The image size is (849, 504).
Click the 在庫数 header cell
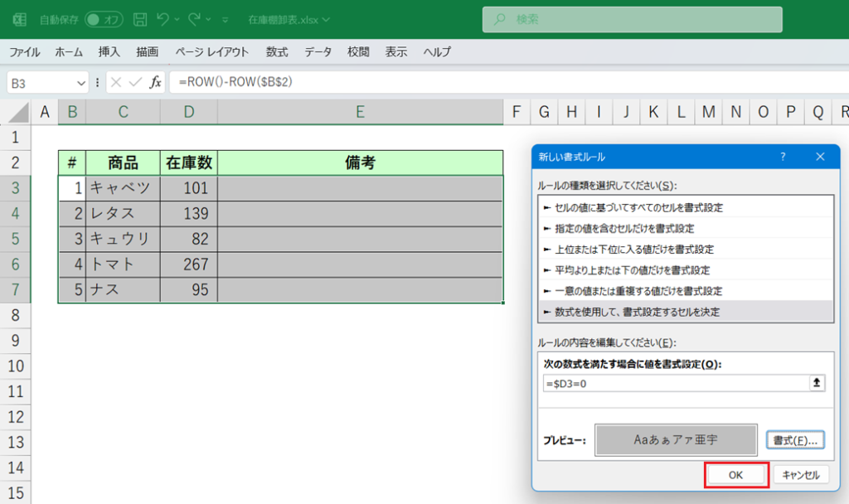(x=189, y=162)
